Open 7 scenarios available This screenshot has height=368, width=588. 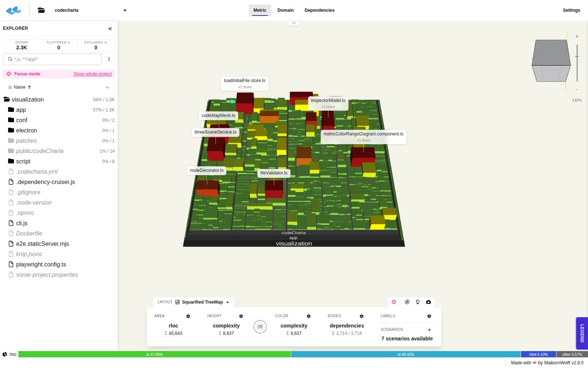tap(407, 339)
